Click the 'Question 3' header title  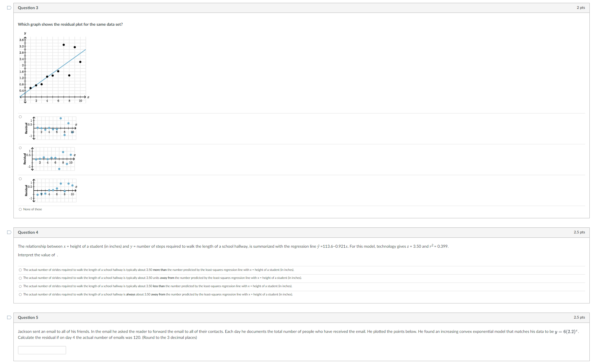pos(28,8)
